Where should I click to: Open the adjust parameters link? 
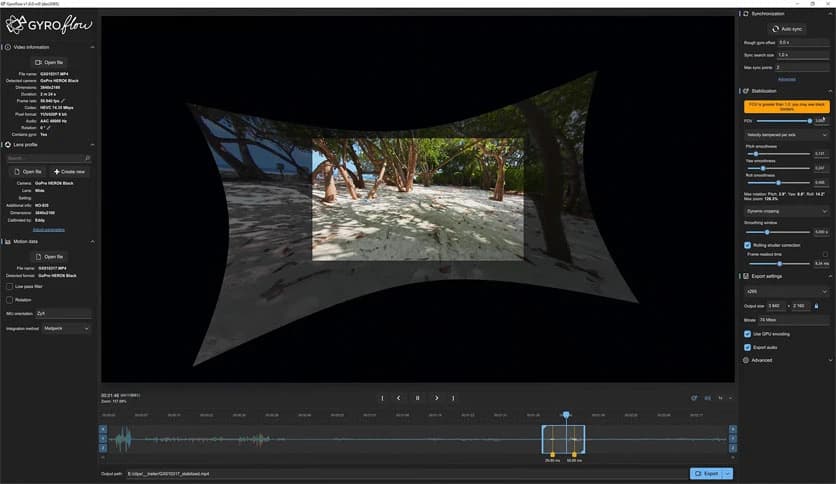pyautogui.click(x=49, y=230)
